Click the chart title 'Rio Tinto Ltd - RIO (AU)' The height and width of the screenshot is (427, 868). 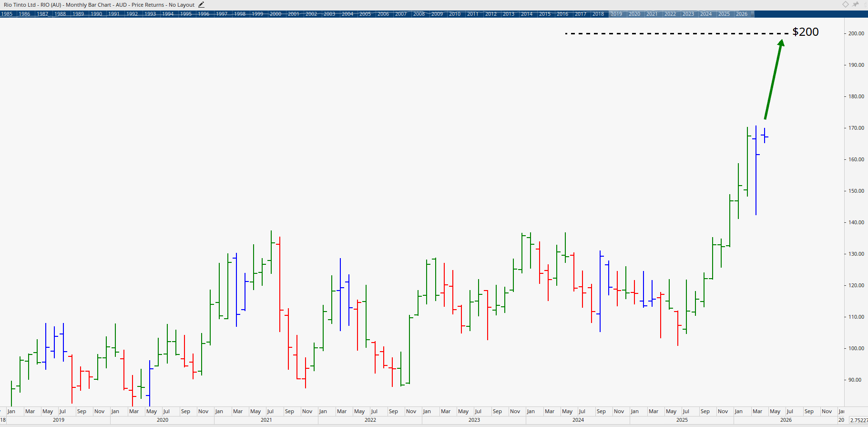tap(32, 5)
